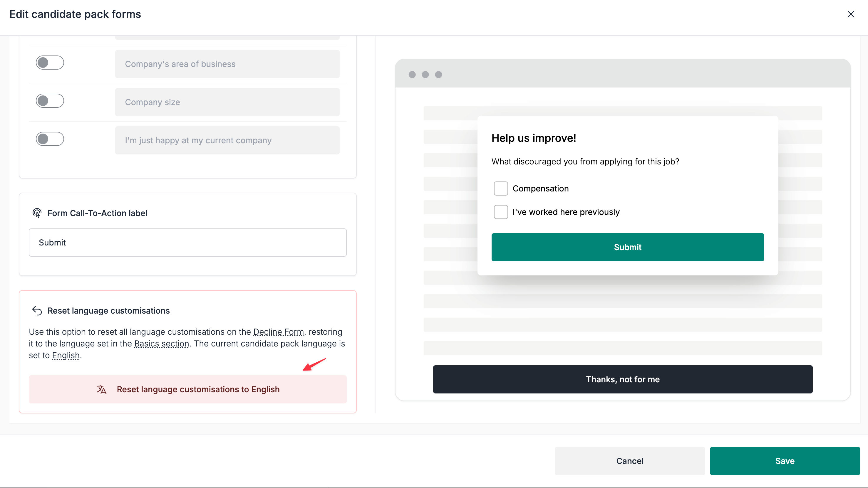Close the Edit candidate pack forms dialog
Screen dimensions: 868x488
point(851,14)
